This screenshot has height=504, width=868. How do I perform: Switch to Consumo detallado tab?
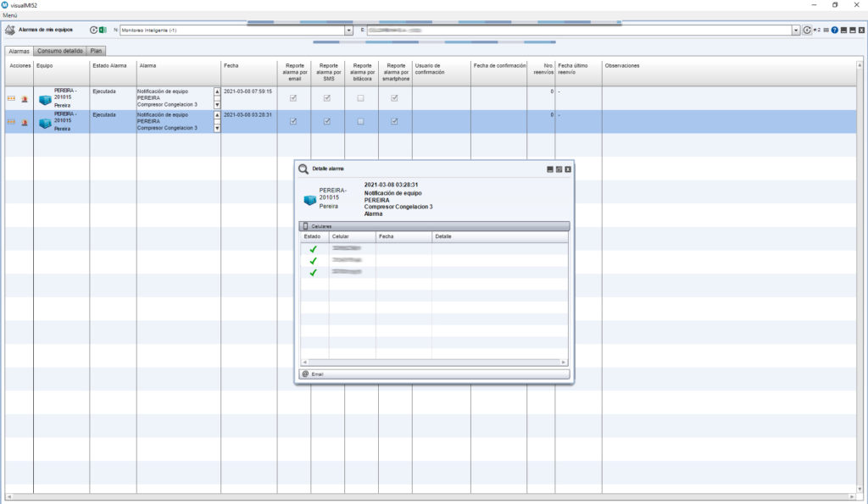[60, 51]
